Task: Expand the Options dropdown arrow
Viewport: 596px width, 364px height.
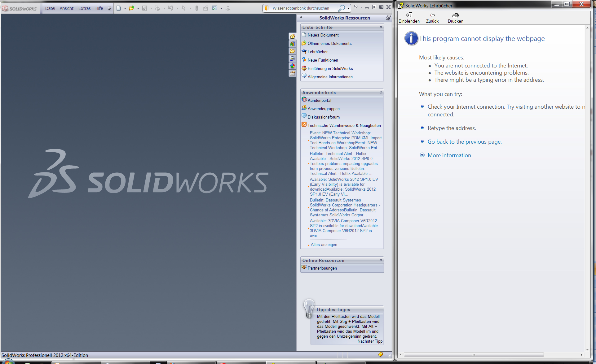Action: tap(221, 9)
